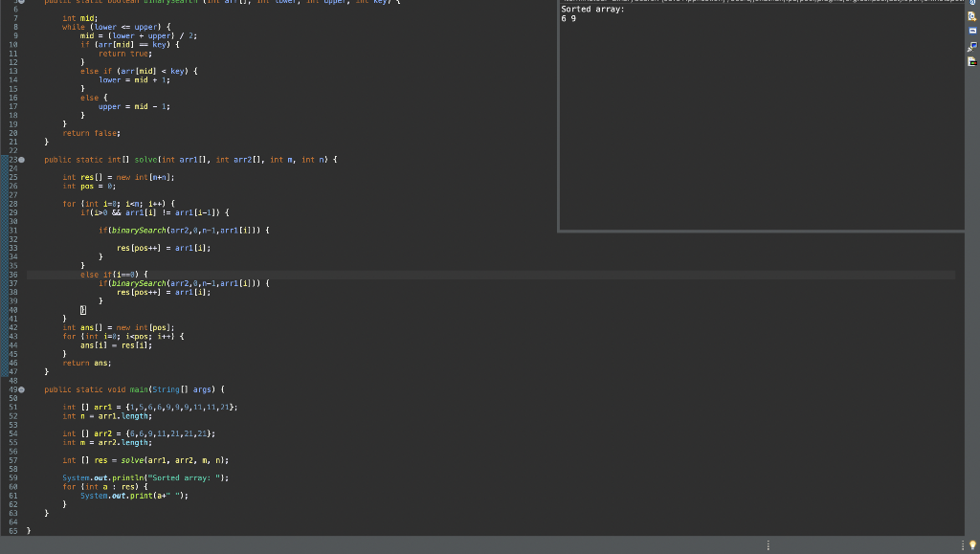Click the 6 9 result line in output
This screenshot has width=980, height=554.
coord(567,17)
